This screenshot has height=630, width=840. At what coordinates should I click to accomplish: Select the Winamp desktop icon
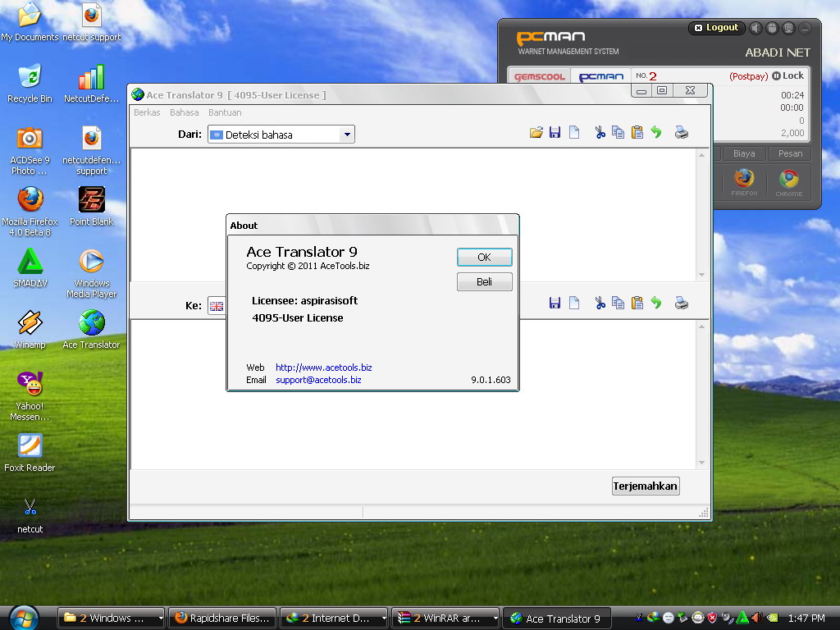[30, 329]
